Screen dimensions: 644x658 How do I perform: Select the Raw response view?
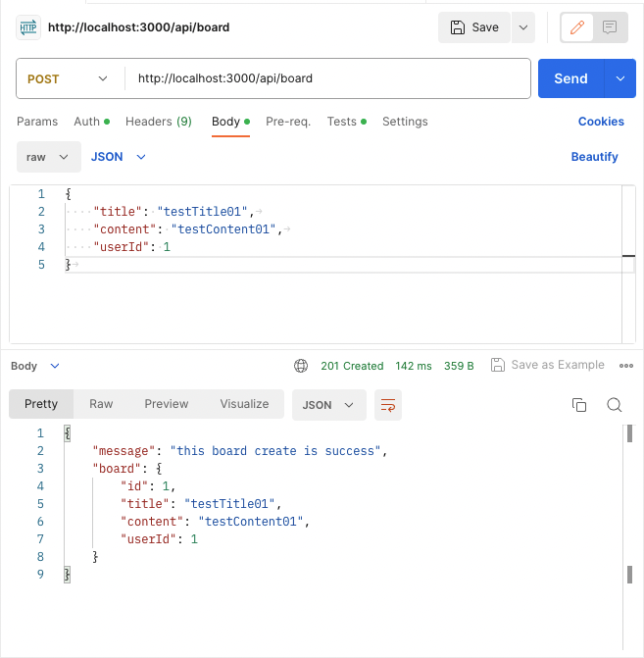pyautogui.click(x=101, y=404)
